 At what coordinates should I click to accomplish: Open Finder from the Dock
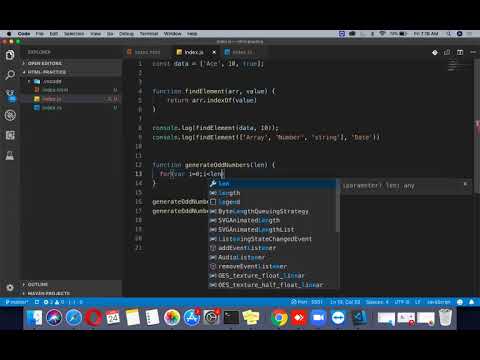(35, 317)
